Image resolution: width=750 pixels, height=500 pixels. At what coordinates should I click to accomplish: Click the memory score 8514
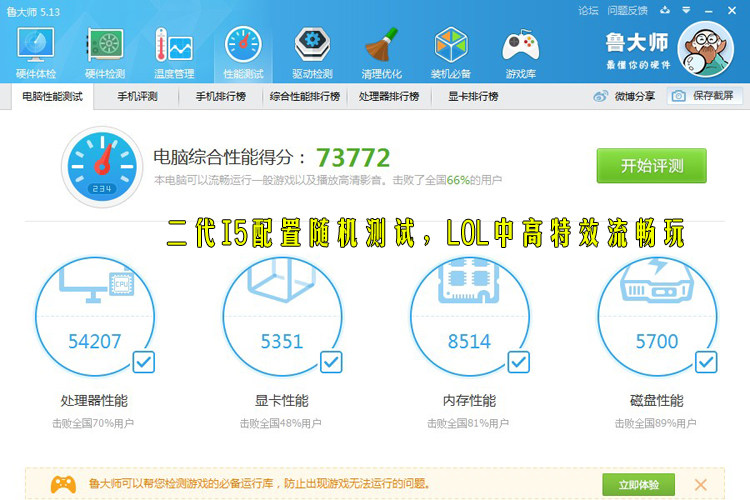pyautogui.click(x=469, y=341)
